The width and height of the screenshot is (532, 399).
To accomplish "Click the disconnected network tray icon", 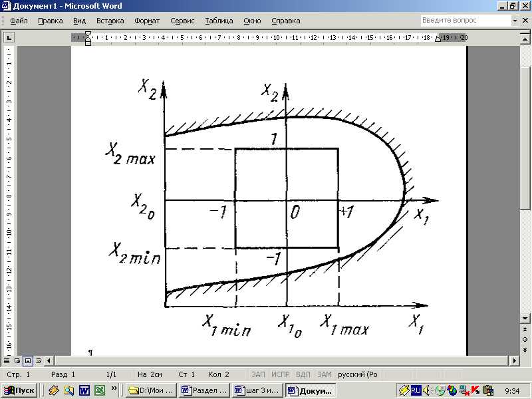I will 464,390.
